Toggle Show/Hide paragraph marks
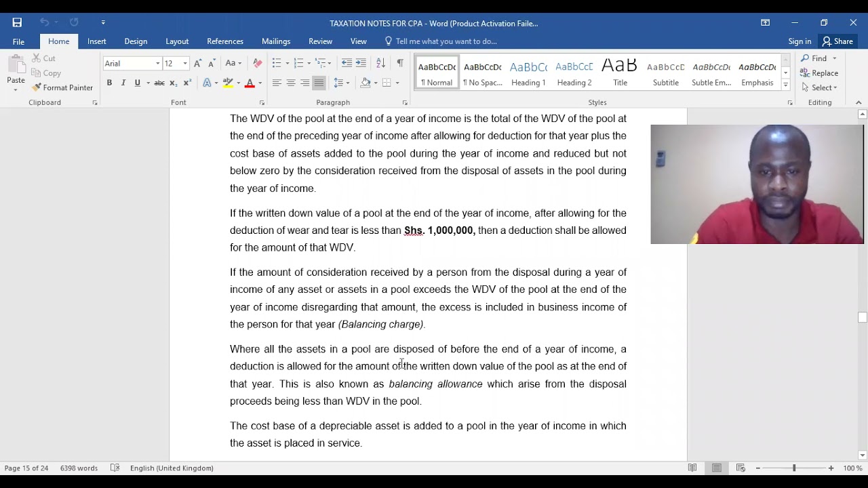This screenshot has width=868, height=488. coord(400,63)
